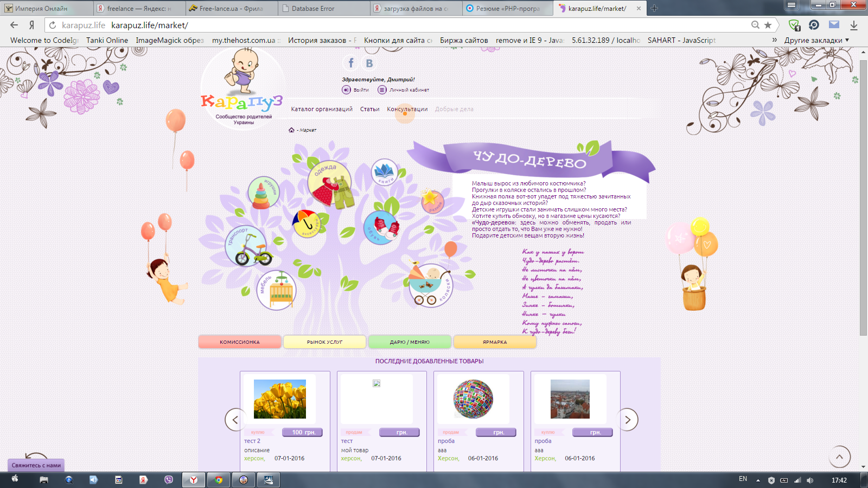Expand Другие закладки bookmarks folder
The width and height of the screenshot is (868, 488).
(x=816, y=40)
